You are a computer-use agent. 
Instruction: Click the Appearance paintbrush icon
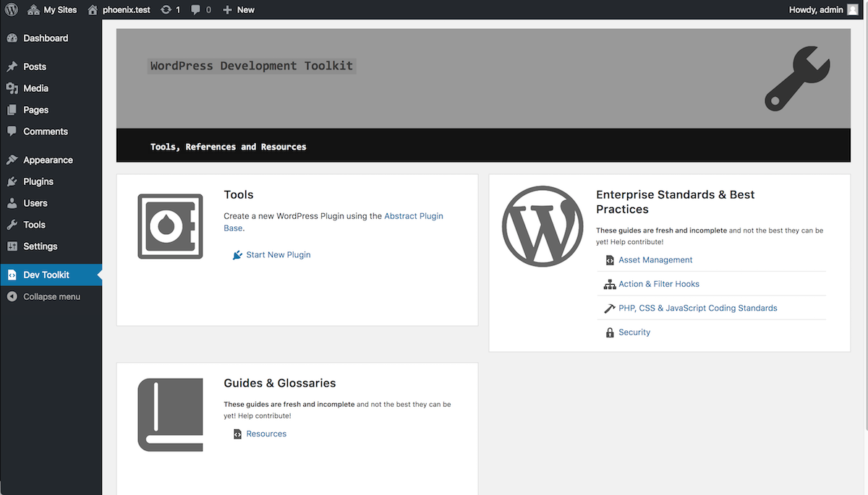[12, 160]
